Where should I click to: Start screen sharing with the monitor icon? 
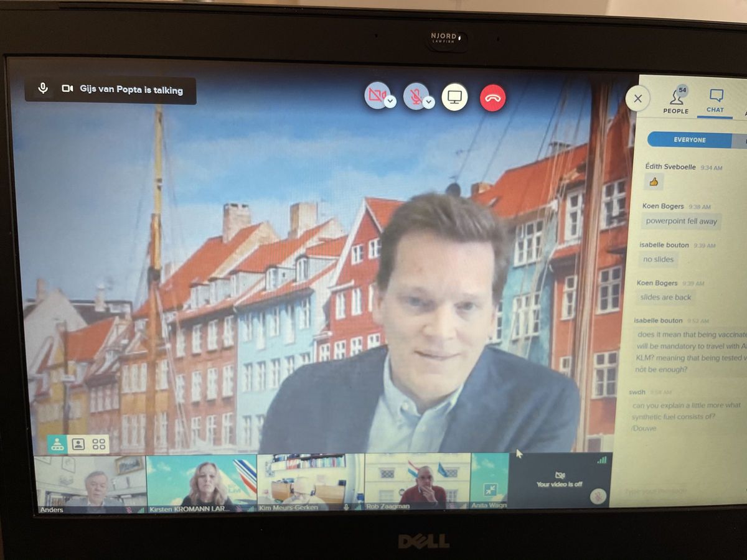tap(454, 97)
